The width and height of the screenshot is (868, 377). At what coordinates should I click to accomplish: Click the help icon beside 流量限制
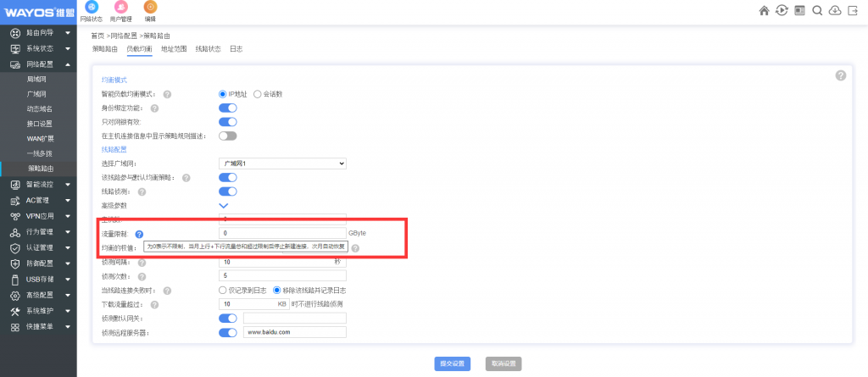pos(139,234)
